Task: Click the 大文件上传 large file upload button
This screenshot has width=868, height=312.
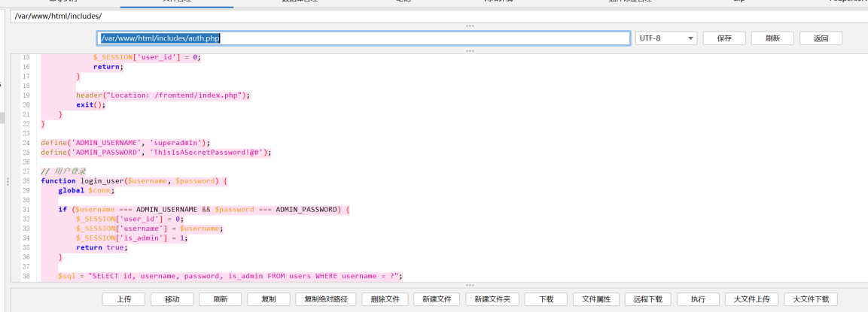Action: point(751,299)
